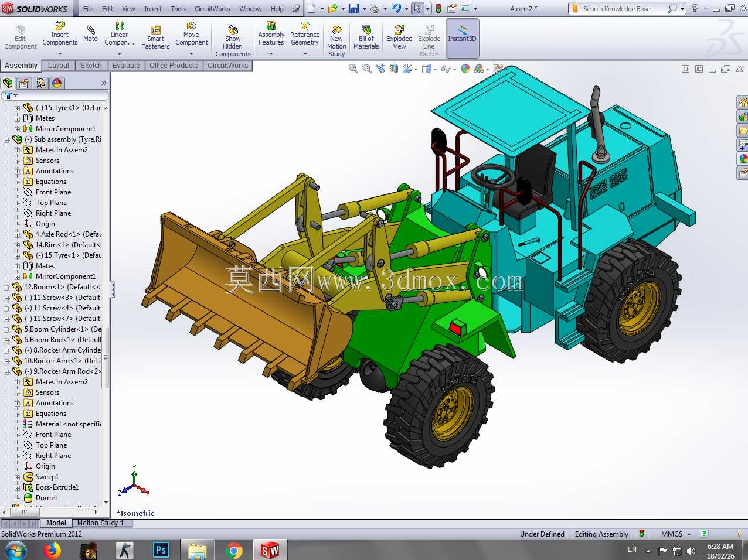Click the Insert Components tool
The height and width of the screenshot is (560, 748).
[60, 34]
